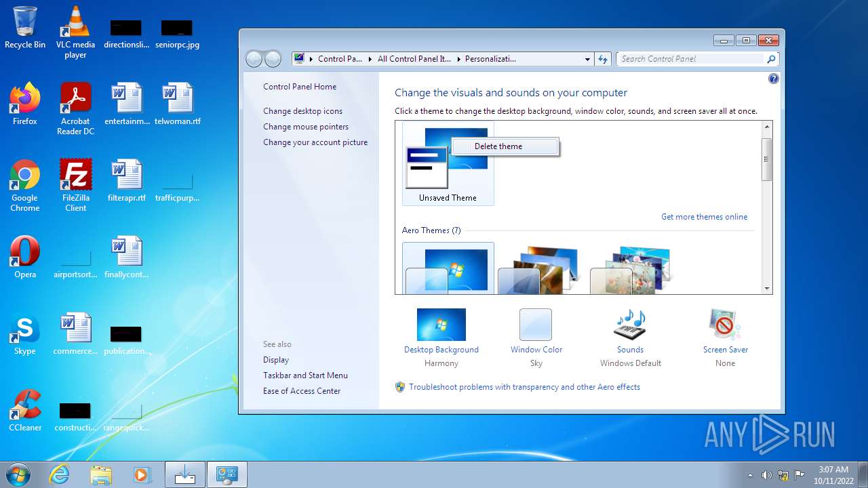The image size is (868, 488).
Task: Click Change mouse pointers link
Action: pyautogui.click(x=306, y=127)
